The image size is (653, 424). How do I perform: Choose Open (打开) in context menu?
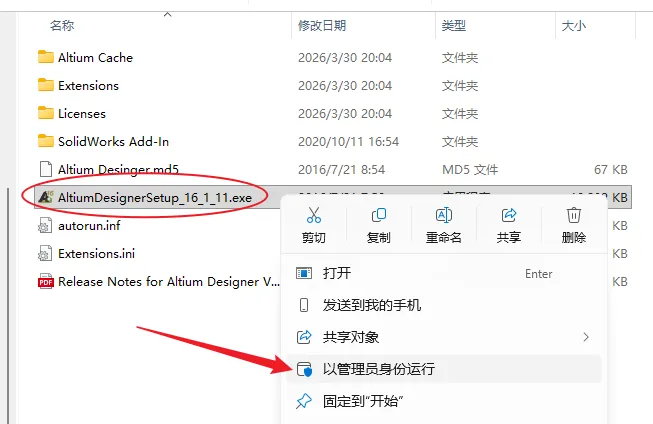click(444, 274)
